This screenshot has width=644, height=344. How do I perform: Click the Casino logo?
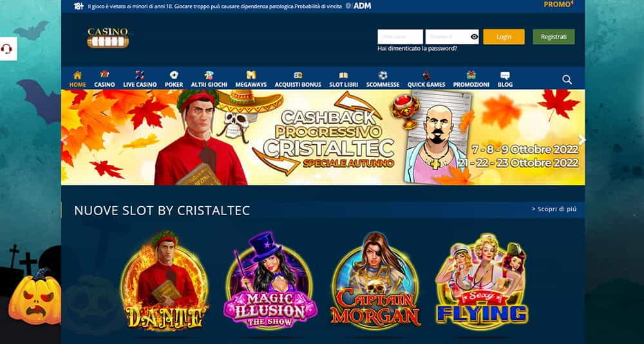coord(108,38)
